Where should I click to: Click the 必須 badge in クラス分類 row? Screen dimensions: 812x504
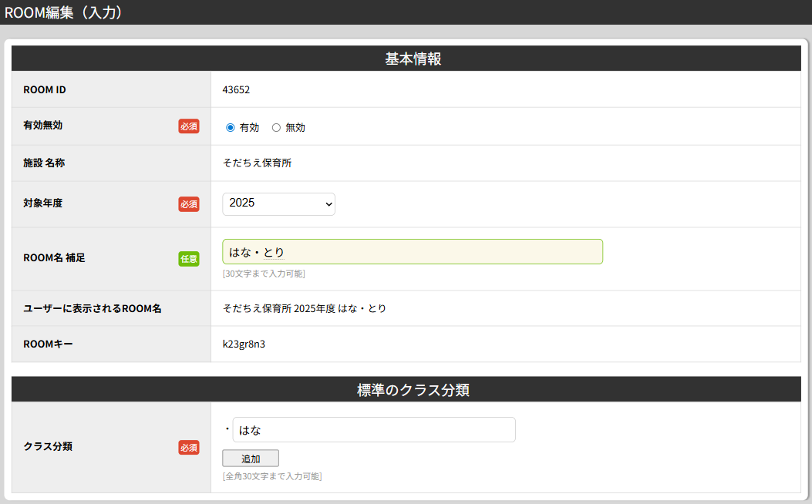tap(189, 447)
